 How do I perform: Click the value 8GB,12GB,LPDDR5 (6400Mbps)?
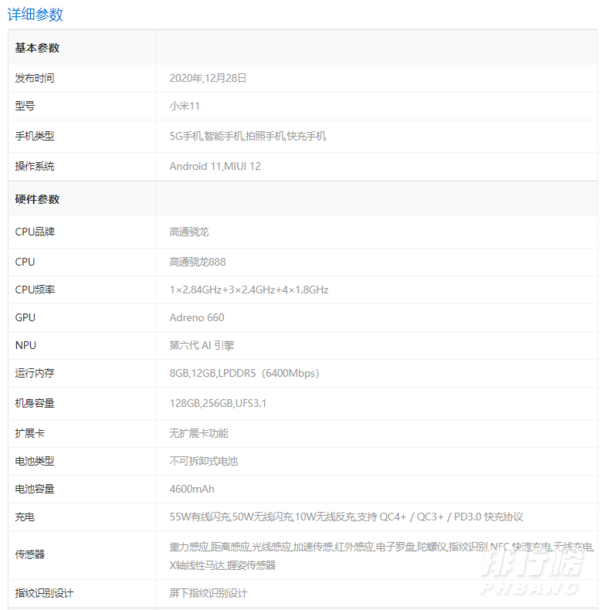click(x=244, y=373)
